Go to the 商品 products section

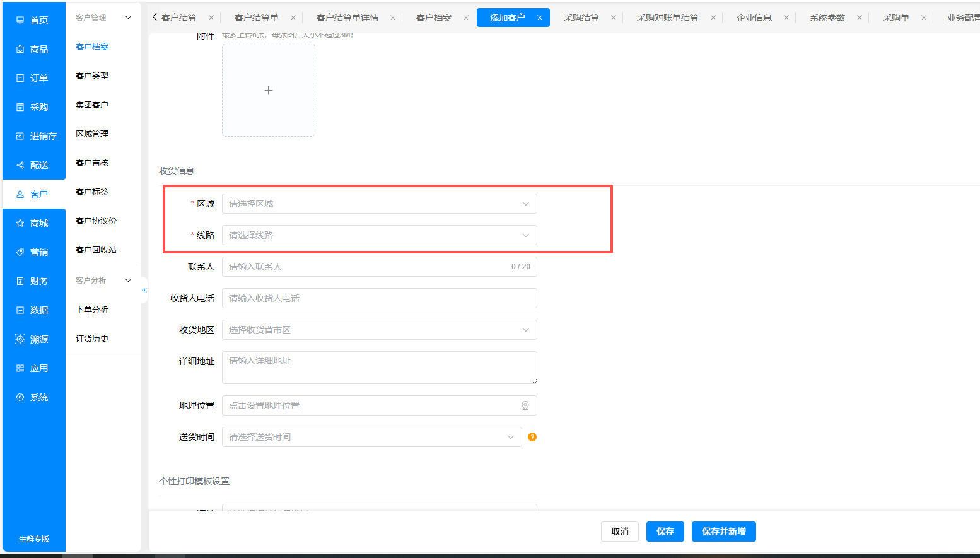[x=33, y=49]
